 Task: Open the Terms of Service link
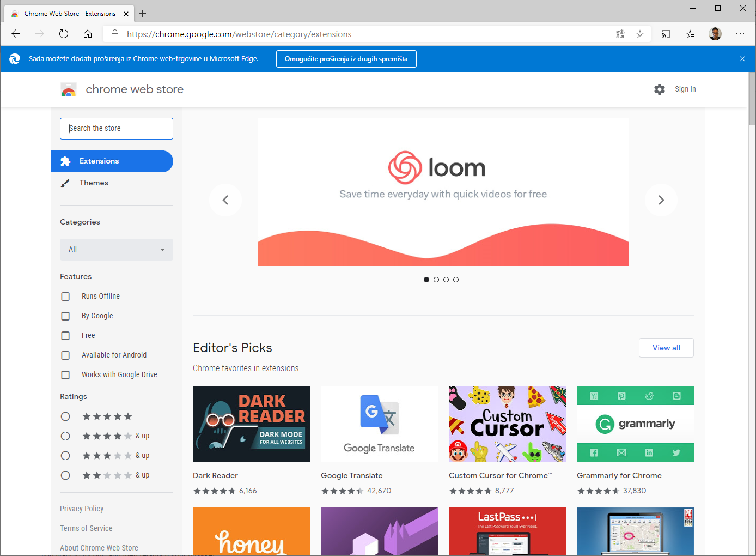(86, 528)
